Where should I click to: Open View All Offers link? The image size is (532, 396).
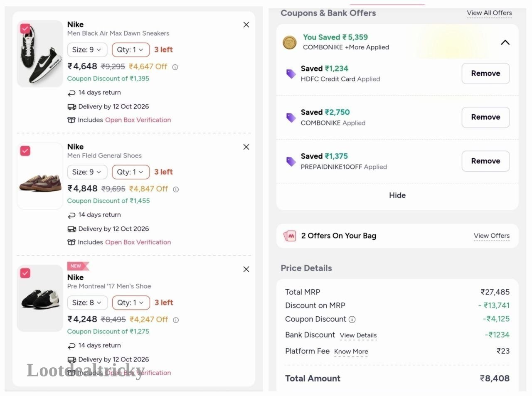(489, 13)
